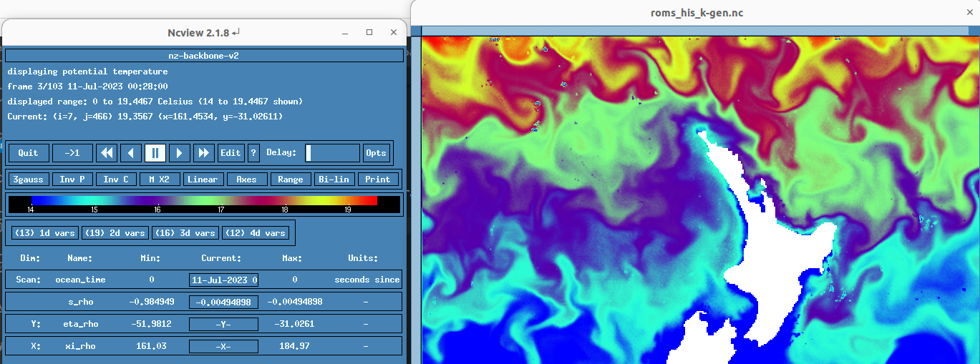Click the rewind playback button
This screenshot has height=364, width=980.
pos(107,153)
